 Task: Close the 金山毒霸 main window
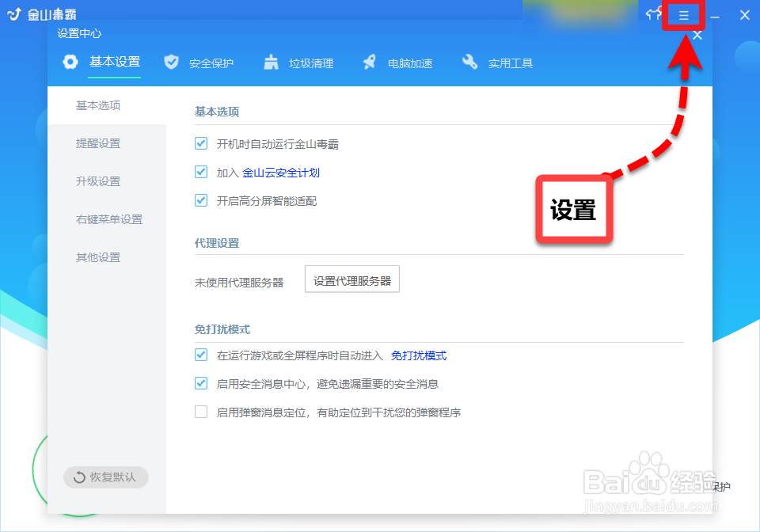(x=744, y=16)
